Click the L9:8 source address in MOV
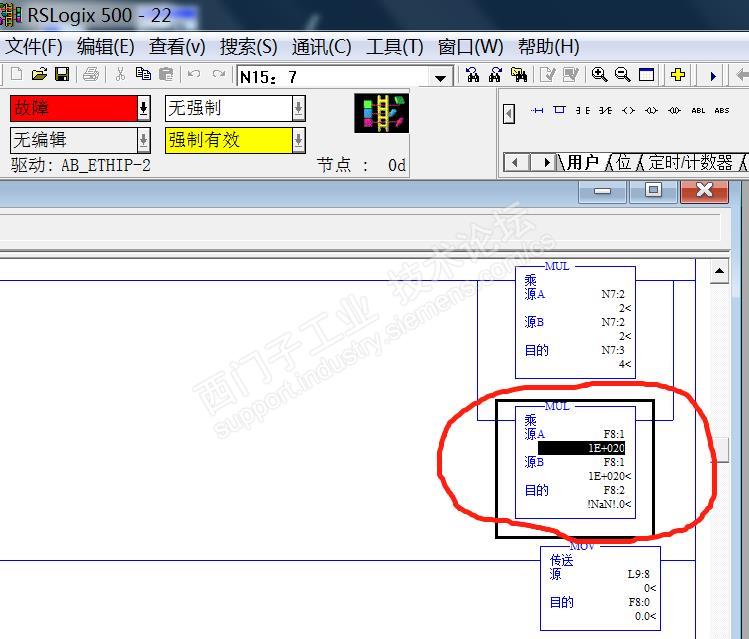This screenshot has height=639, width=749. [x=639, y=574]
